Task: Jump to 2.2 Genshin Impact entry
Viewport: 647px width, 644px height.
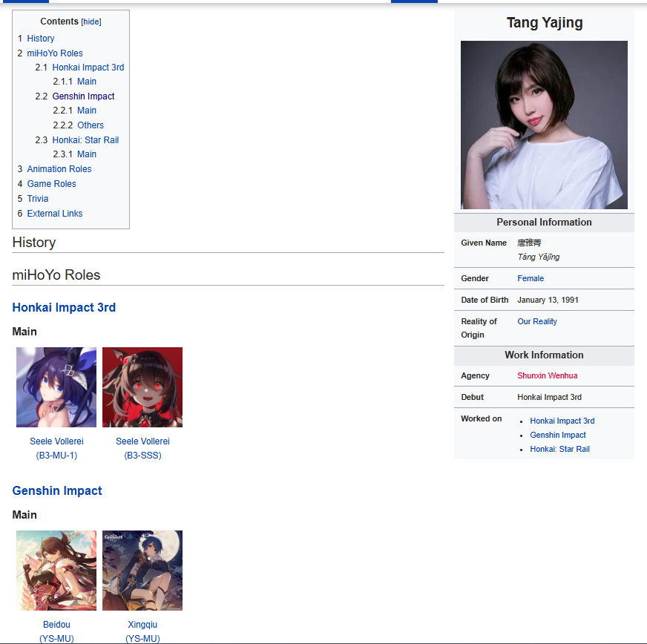Action: (x=83, y=96)
